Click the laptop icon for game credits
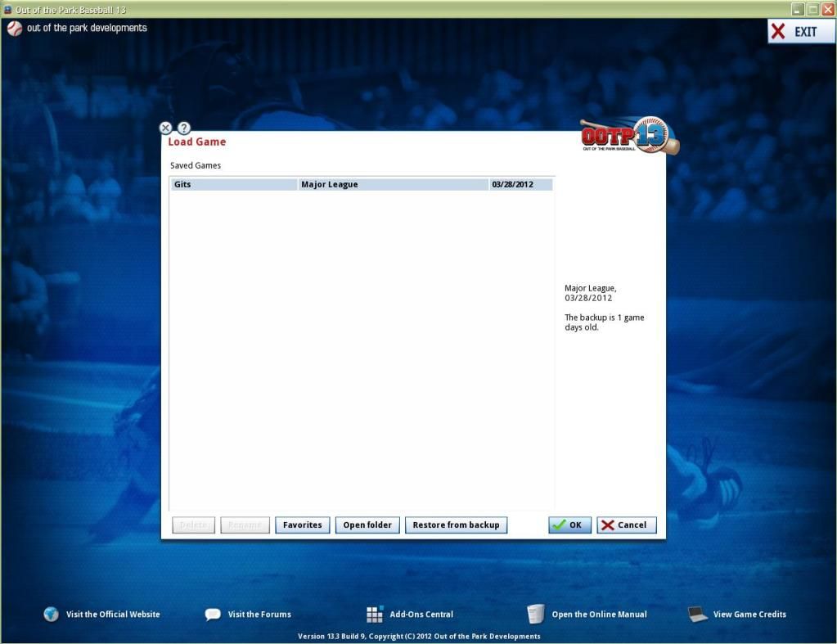The width and height of the screenshot is (837, 644). [x=697, y=614]
